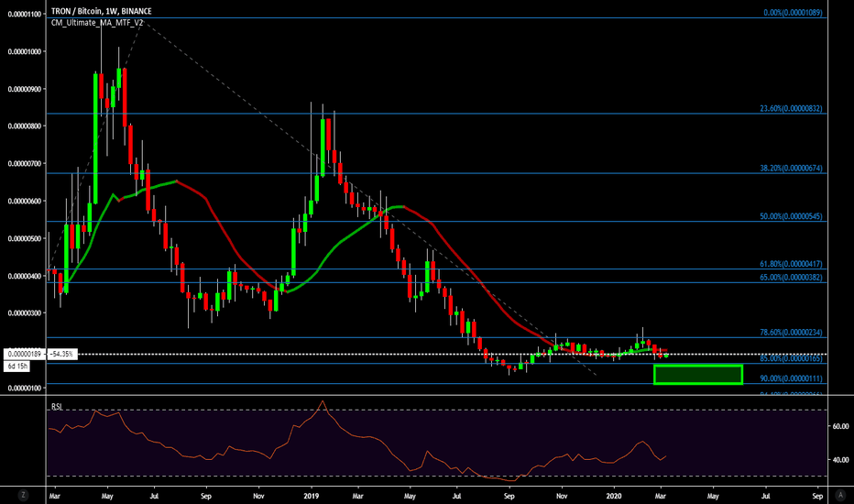Click the 6d 15h countdown label

17,367
